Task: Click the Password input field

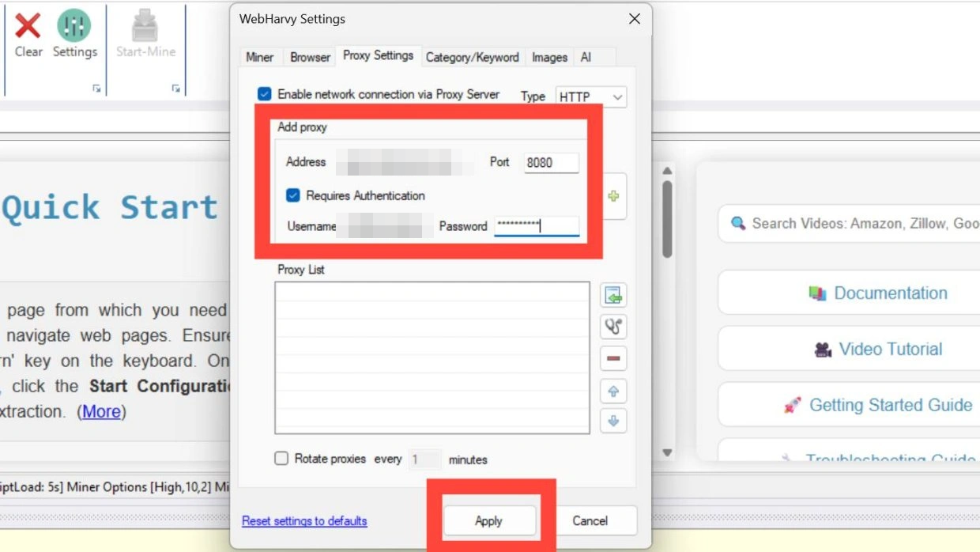Action: (x=537, y=226)
